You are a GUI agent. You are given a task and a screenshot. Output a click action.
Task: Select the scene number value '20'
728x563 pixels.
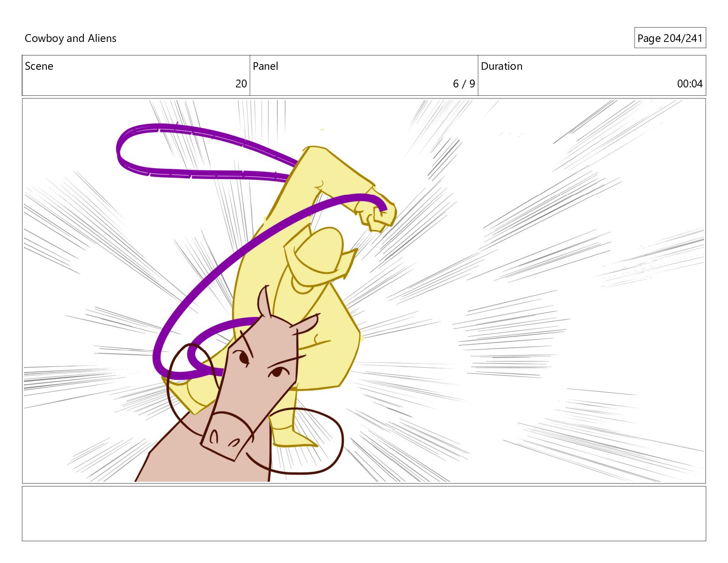pyautogui.click(x=241, y=84)
